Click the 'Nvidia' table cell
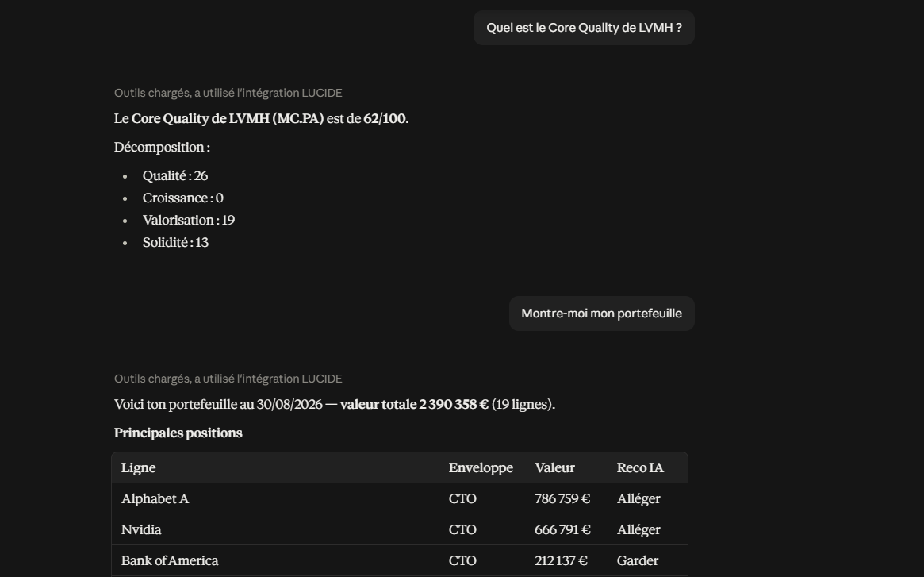The image size is (924, 577). (141, 530)
